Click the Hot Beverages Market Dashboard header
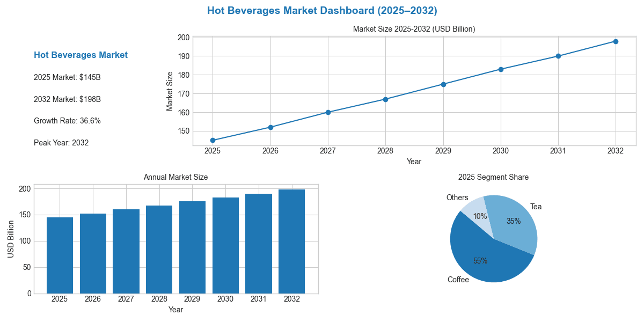This screenshot has width=644, height=322. point(322,10)
